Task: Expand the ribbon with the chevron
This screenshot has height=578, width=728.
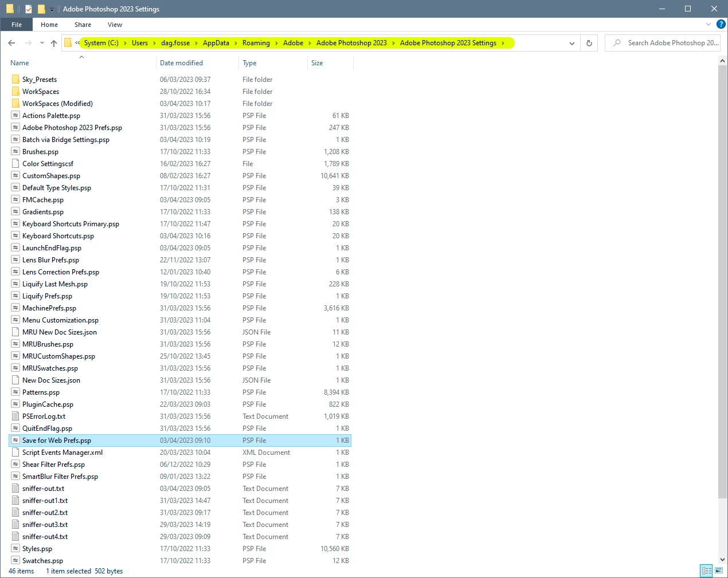Action: tap(709, 25)
